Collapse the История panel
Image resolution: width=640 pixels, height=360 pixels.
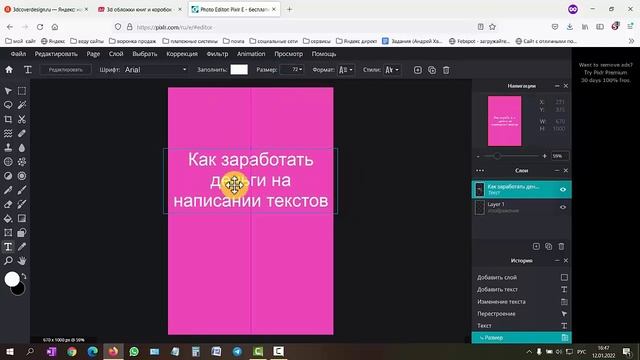(557, 260)
